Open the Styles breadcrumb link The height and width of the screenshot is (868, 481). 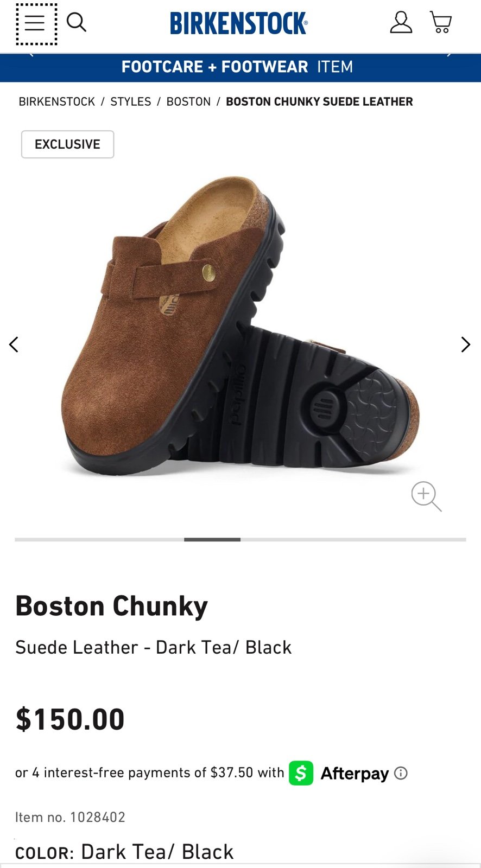(131, 101)
